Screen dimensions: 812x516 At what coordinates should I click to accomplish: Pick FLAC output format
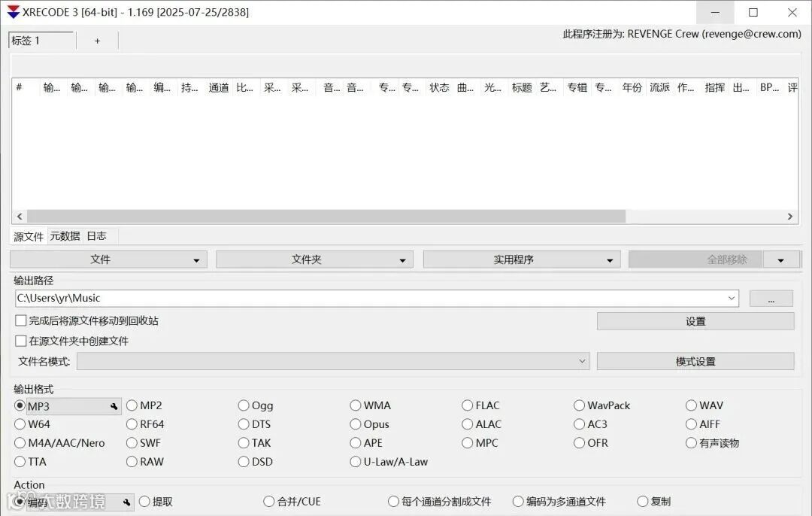coord(467,405)
